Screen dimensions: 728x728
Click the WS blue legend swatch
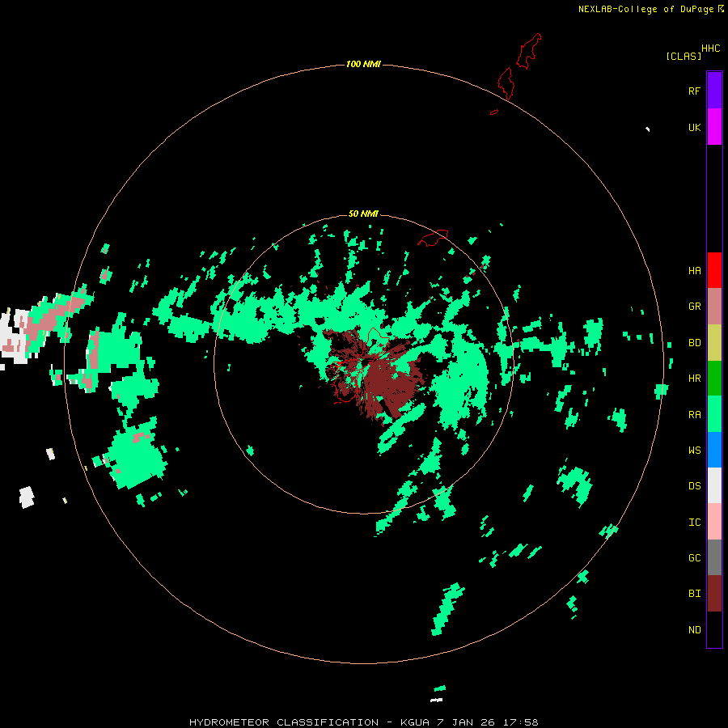pyautogui.click(x=714, y=450)
